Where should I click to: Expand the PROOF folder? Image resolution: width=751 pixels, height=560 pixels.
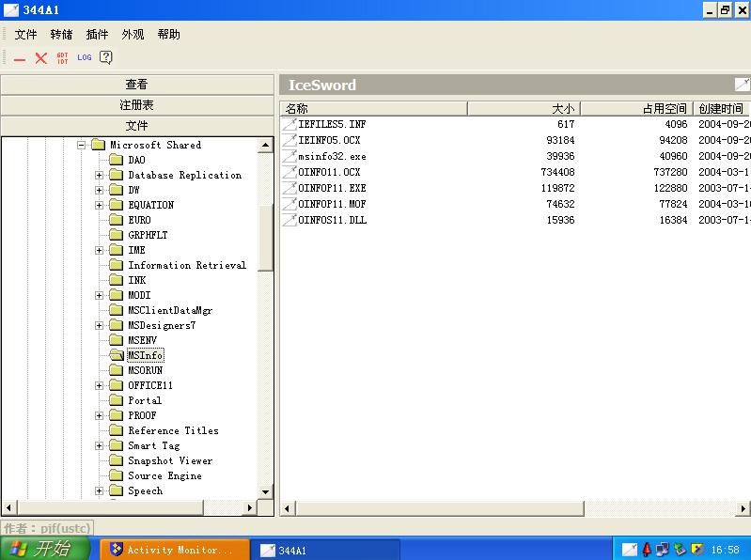pos(99,415)
